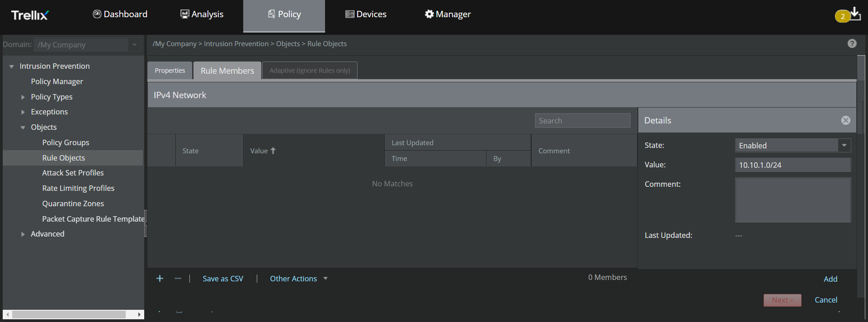
Task: Sort by the Value column header
Action: (x=314, y=151)
